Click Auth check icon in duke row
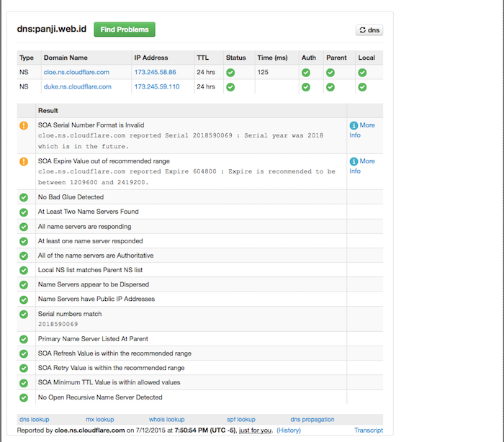 pyautogui.click(x=306, y=87)
